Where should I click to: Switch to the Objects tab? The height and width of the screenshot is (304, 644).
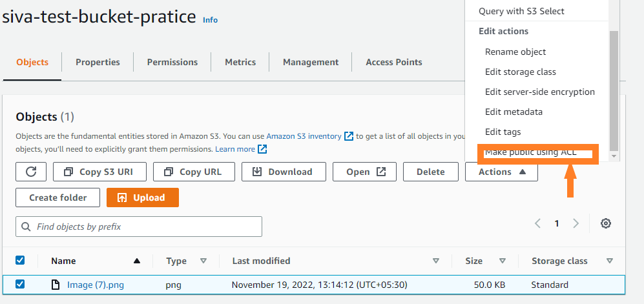(x=32, y=63)
